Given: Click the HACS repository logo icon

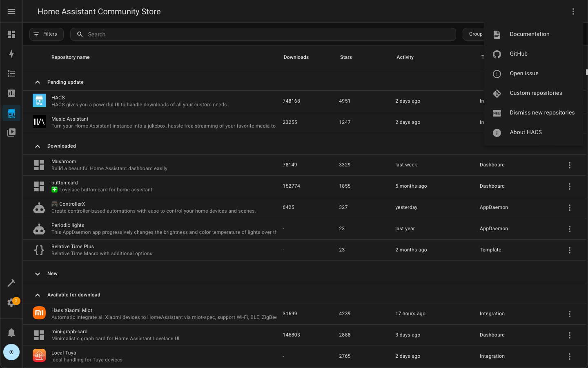Looking at the screenshot, I should pyautogui.click(x=39, y=101).
